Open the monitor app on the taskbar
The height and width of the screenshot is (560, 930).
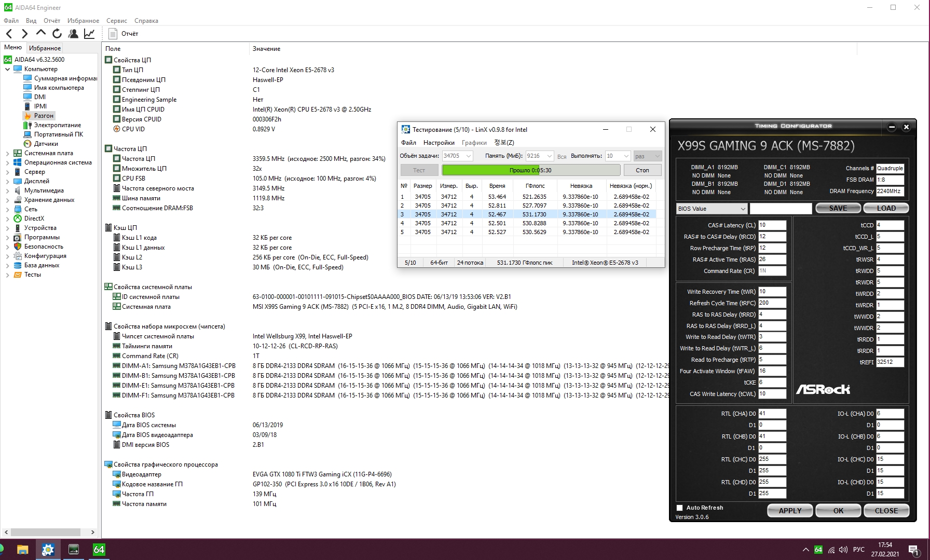pos(73,549)
